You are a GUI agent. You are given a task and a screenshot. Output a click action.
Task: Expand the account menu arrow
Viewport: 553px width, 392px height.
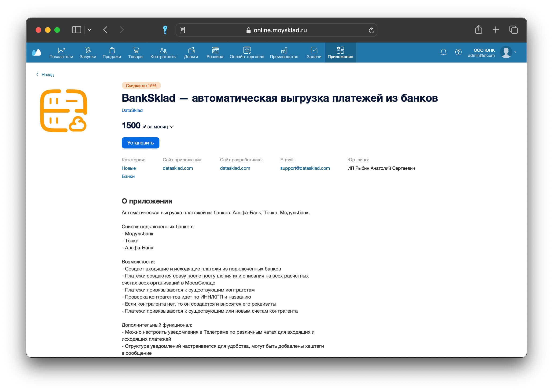(x=515, y=52)
